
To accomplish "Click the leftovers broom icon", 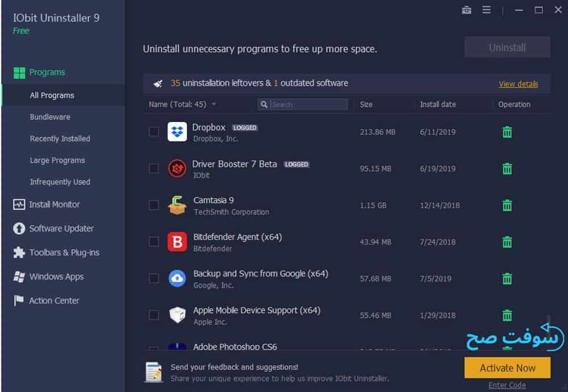I will click(158, 84).
